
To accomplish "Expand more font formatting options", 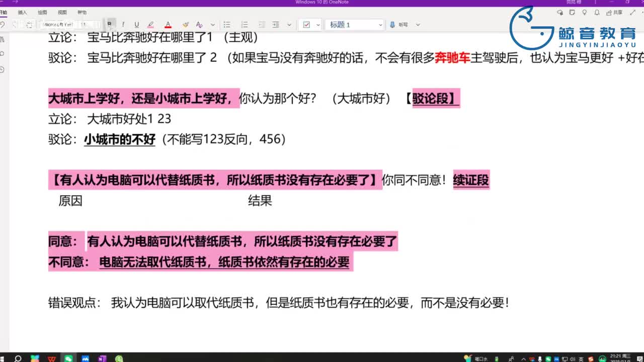I will pos(213,24).
